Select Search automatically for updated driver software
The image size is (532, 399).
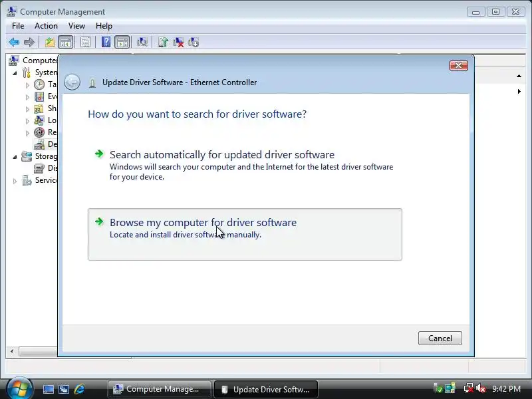point(245,166)
